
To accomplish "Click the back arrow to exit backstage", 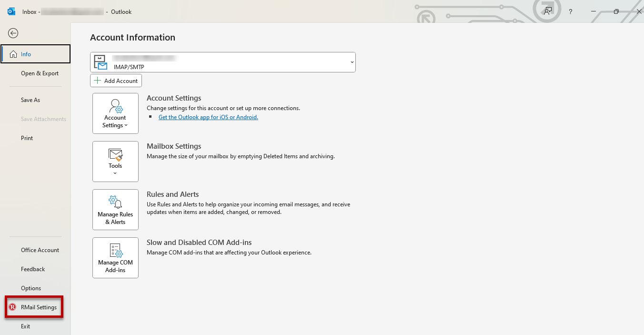I will pos(13,33).
